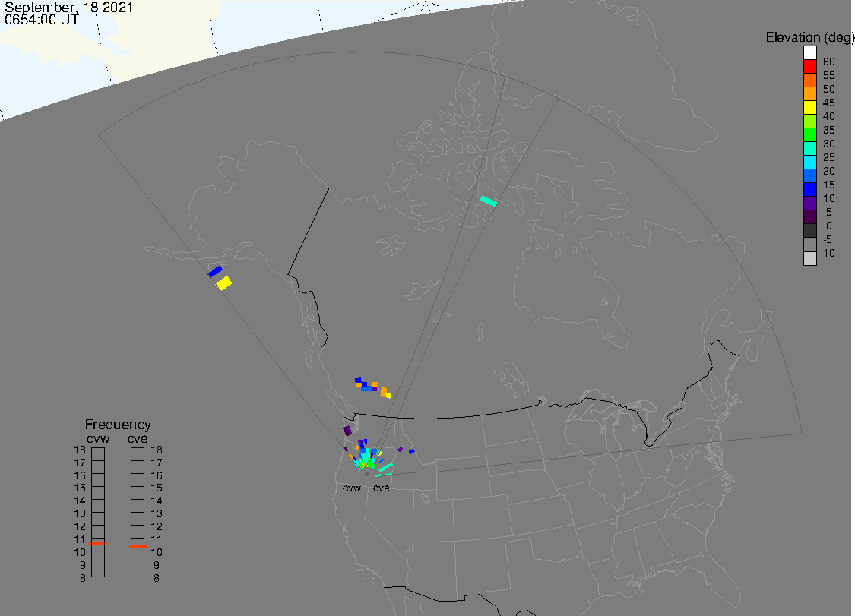Click the Elevation (deg) legend title
This screenshot has width=855, height=616.
click(809, 37)
